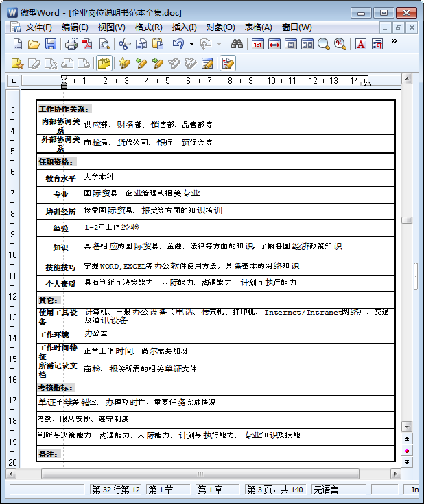
Task: Undo the last action
Action: click(178, 44)
